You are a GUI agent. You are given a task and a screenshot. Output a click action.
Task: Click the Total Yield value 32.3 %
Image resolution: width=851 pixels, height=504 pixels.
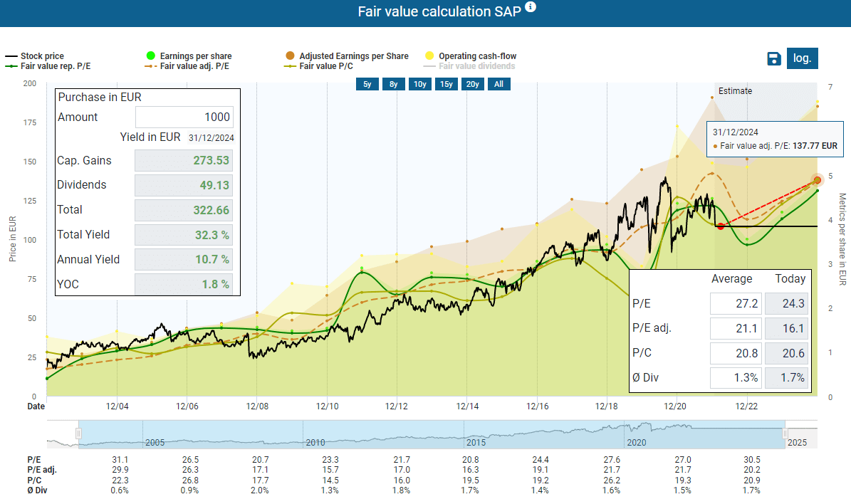[184, 235]
